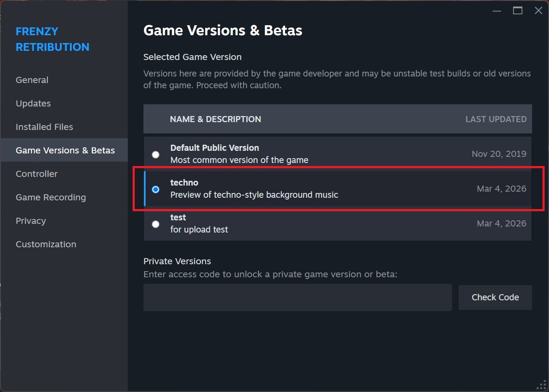Navigate to the Privacy settings
This screenshot has width=549, height=392.
[x=31, y=221]
